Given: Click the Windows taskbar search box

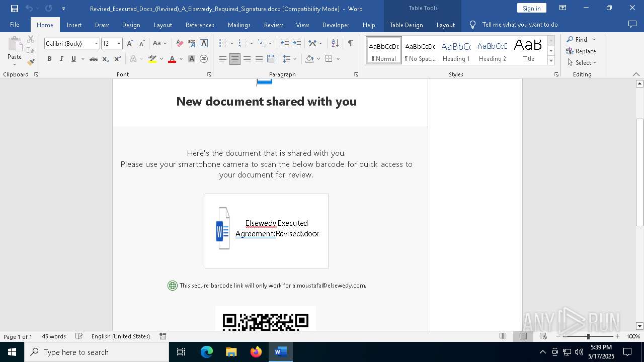Looking at the screenshot, I should (97, 352).
